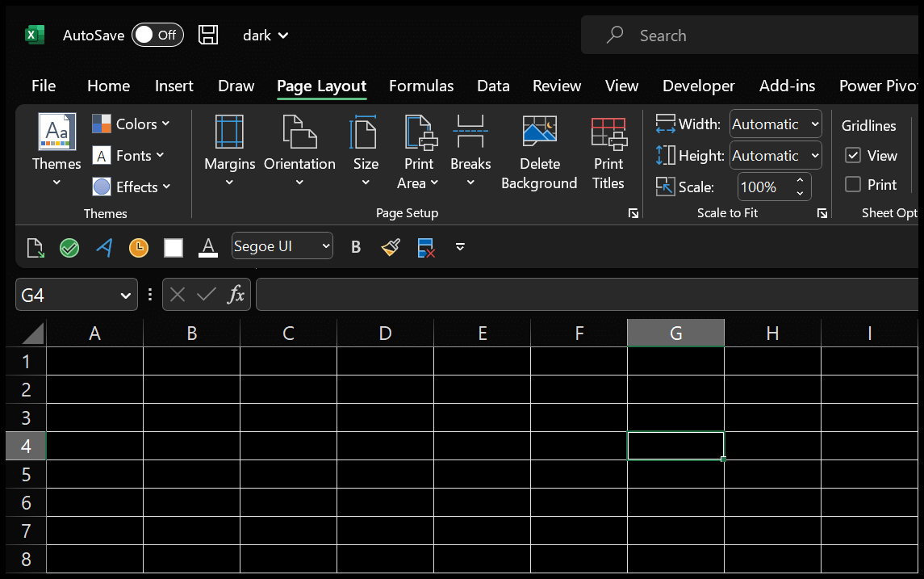924x579 pixels.
Task: Open the Width Automatic dropdown
Action: coord(776,124)
